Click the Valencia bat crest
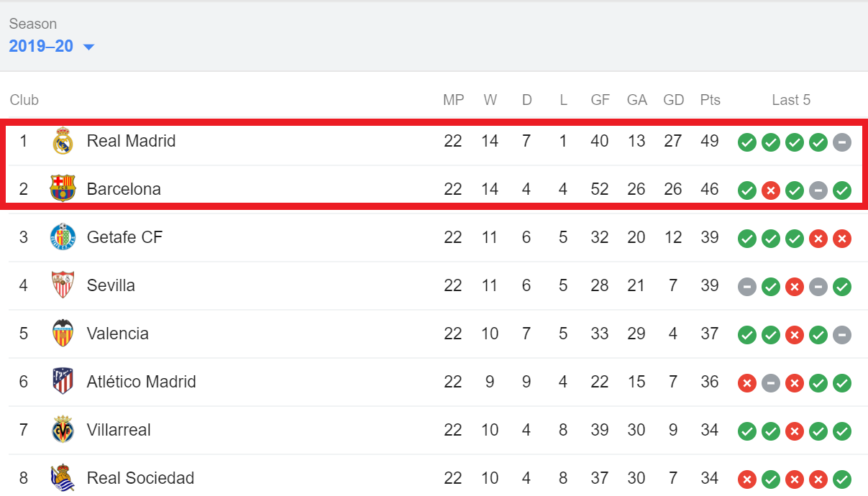Screen dimensions: 868x496 pyautogui.click(x=63, y=334)
